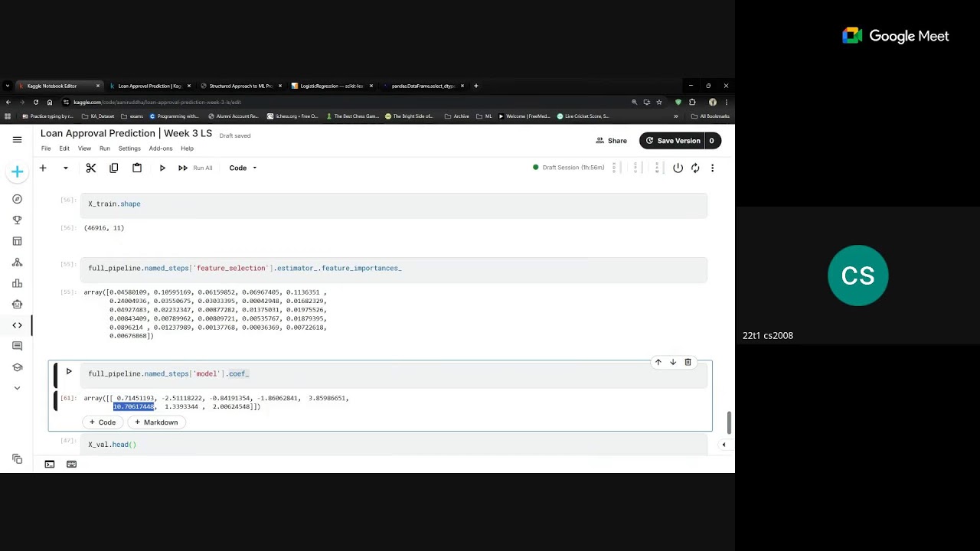Open keyboard shortcuts icon at bottom
The image size is (980, 551).
[71, 464]
